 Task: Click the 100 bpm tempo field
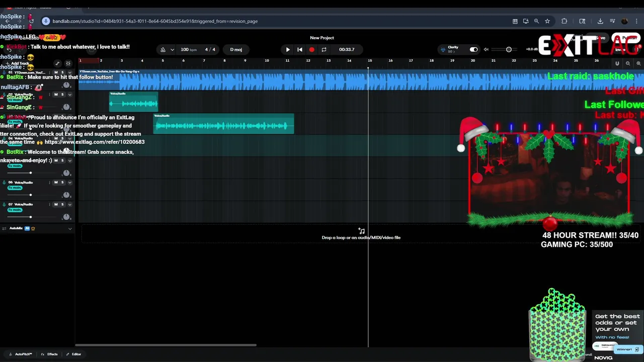(x=189, y=49)
